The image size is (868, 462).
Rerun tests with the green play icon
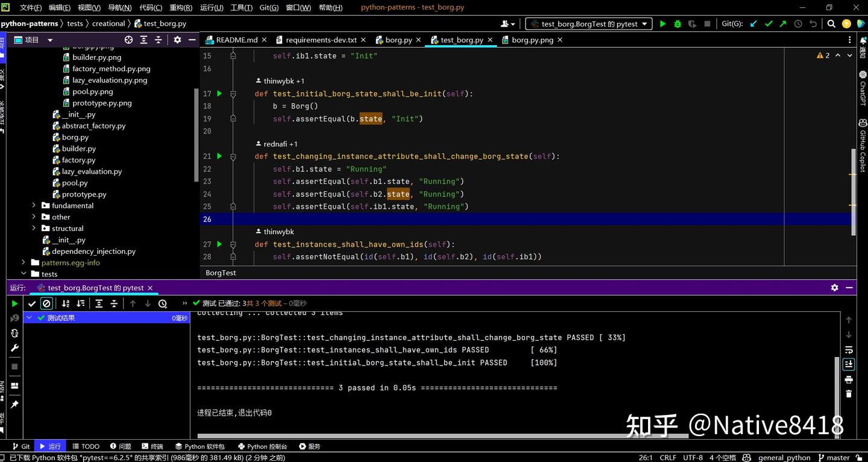click(14, 303)
